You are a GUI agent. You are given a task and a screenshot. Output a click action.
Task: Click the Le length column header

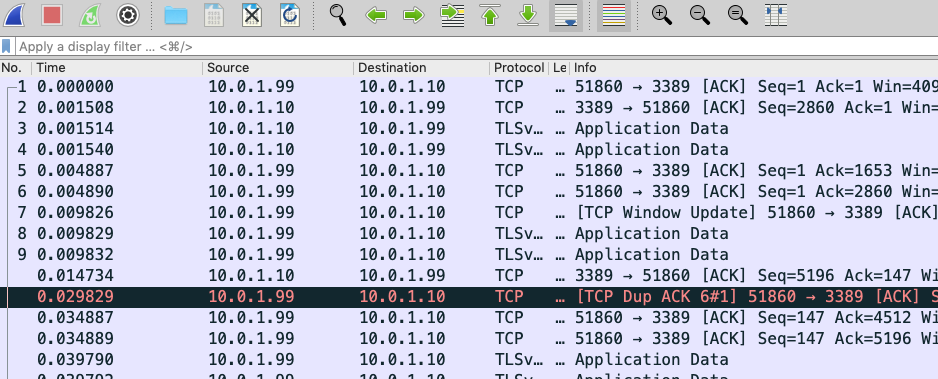(559, 68)
